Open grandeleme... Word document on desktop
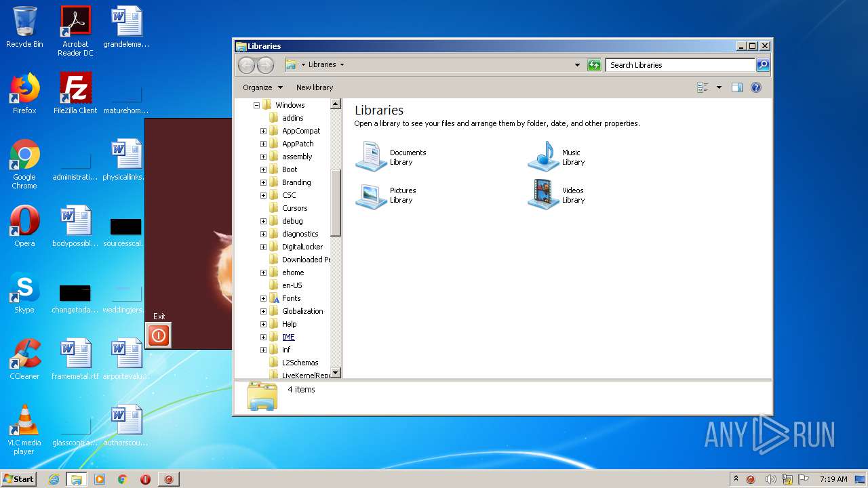868x488 pixels. [x=126, y=27]
